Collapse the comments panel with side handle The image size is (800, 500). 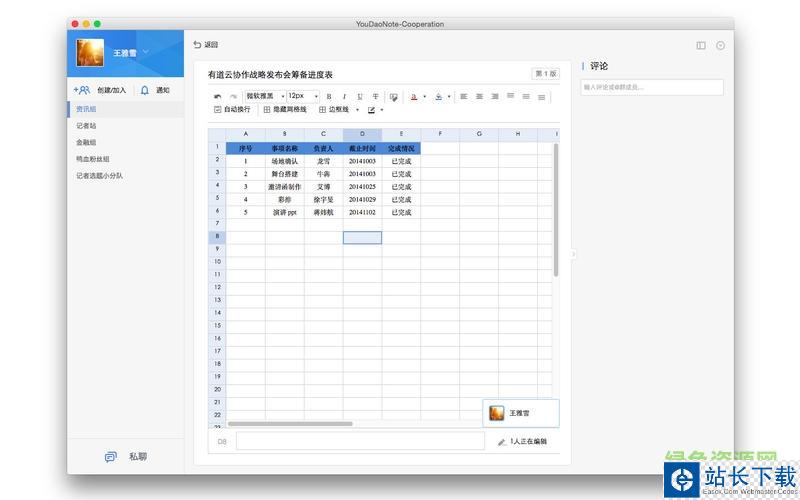[x=573, y=254]
